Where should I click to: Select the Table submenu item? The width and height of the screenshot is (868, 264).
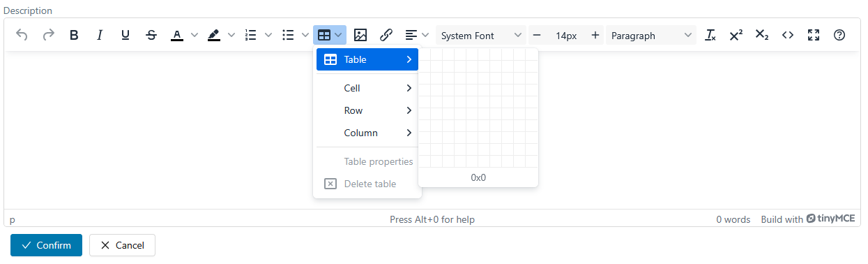tap(367, 59)
